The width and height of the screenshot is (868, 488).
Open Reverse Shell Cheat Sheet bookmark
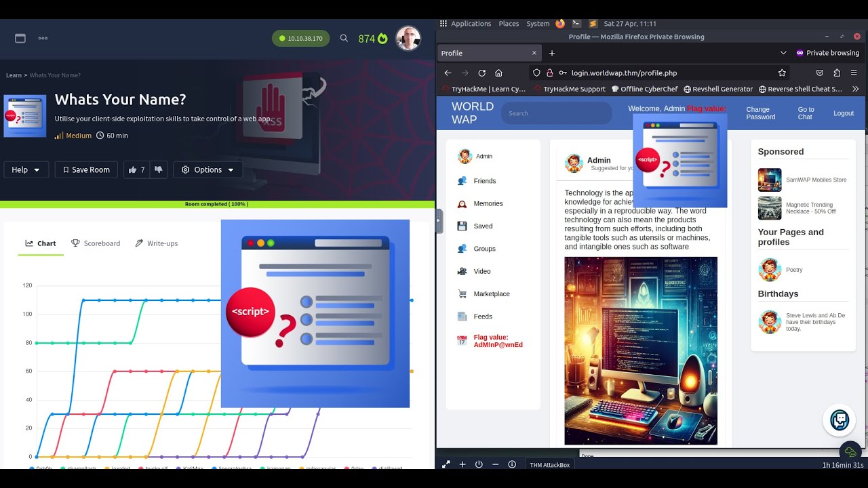[800, 89]
